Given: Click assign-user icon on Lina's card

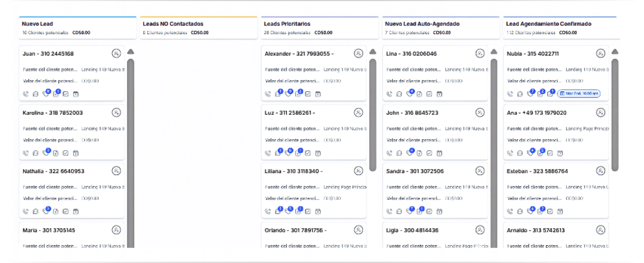Looking at the screenshot, I should 480,53.
